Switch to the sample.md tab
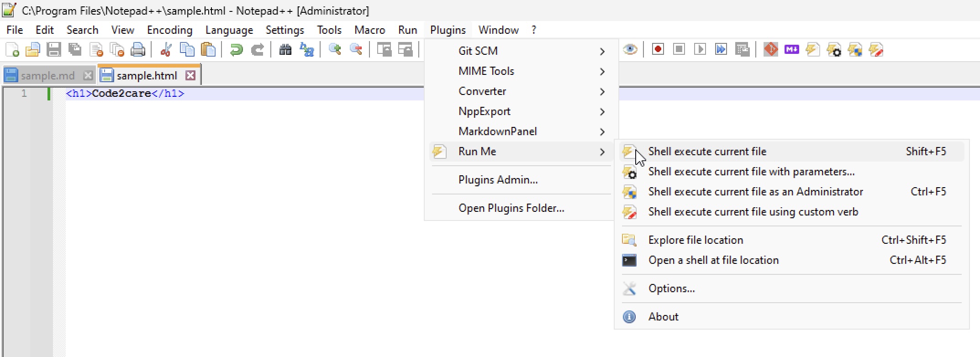The height and width of the screenshot is (357, 980). click(48, 76)
